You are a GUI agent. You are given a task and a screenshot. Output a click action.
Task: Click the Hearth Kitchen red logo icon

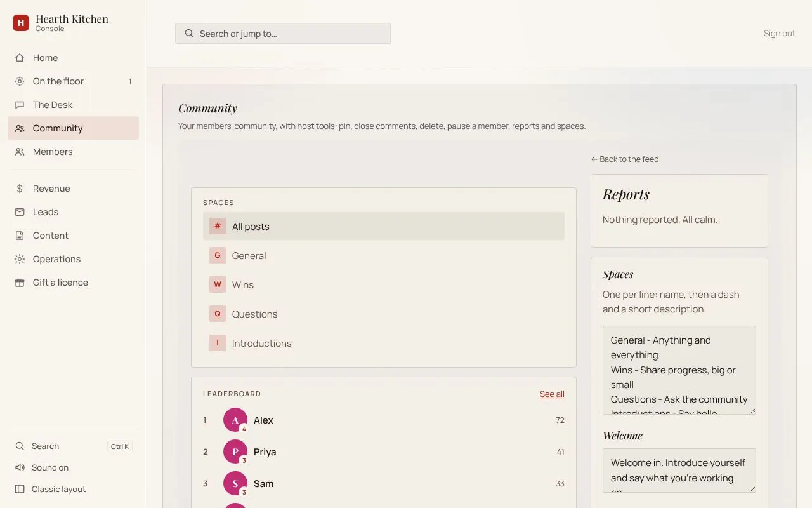pos(21,23)
